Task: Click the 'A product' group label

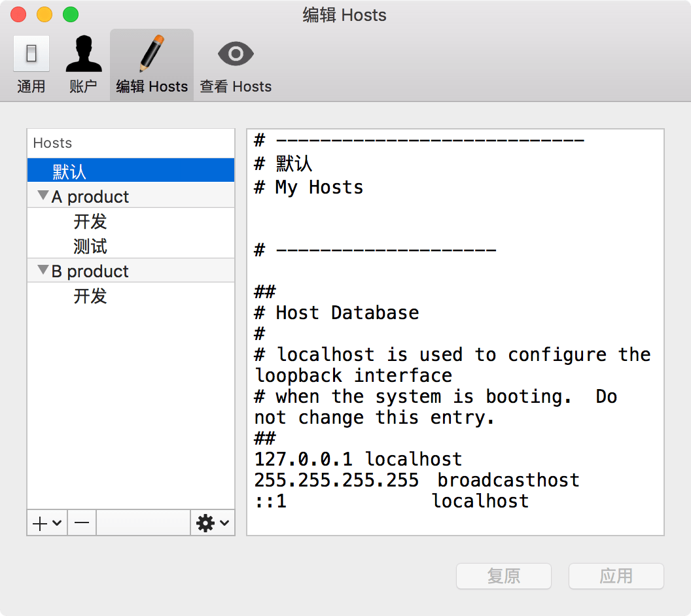Action: click(x=90, y=196)
